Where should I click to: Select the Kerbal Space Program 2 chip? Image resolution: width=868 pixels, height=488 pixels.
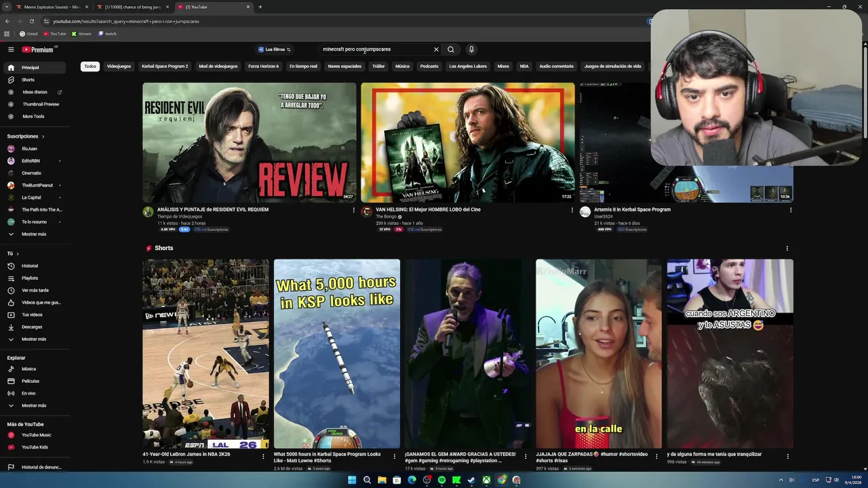coord(165,66)
